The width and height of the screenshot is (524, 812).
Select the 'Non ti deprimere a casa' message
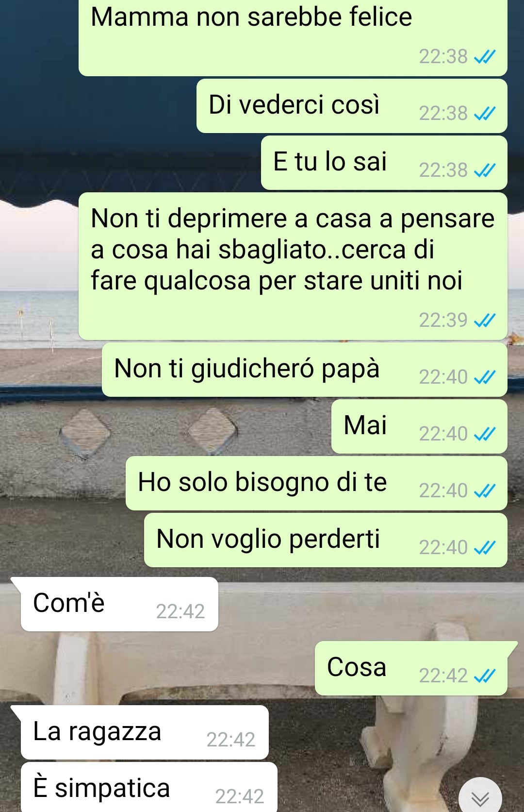coord(293,266)
